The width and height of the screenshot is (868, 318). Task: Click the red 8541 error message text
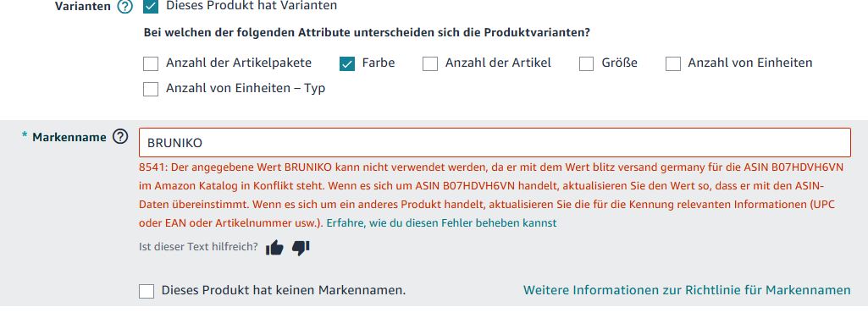coord(487,195)
